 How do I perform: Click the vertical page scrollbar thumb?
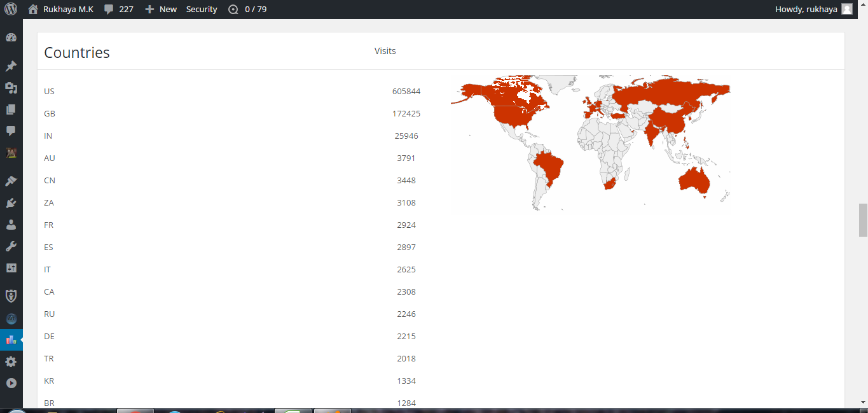click(x=863, y=220)
